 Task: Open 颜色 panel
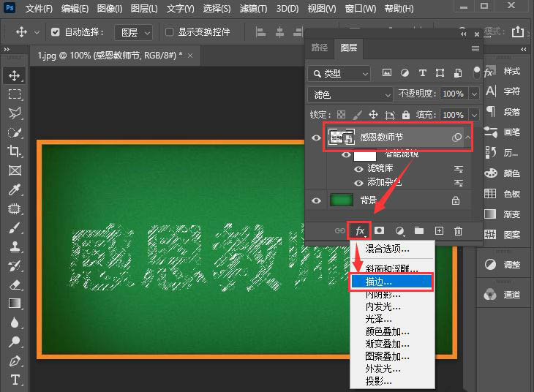[x=503, y=173]
